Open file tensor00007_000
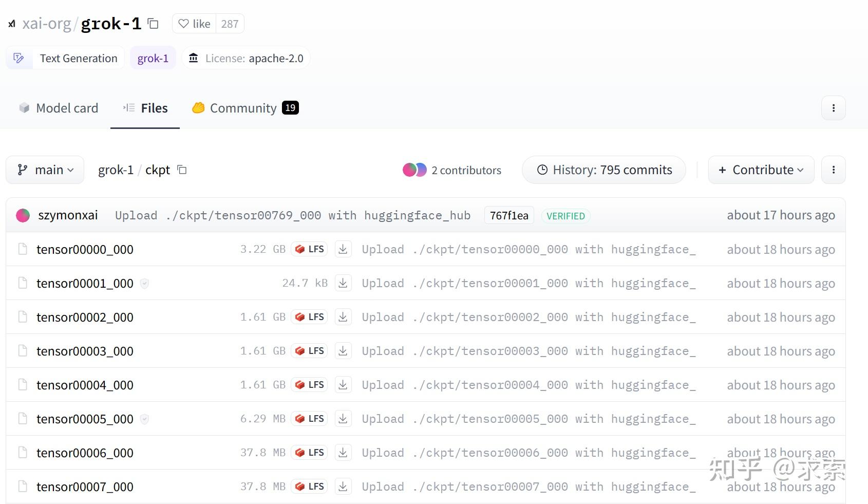Image resolution: width=868 pixels, height=504 pixels. [85, 487]
